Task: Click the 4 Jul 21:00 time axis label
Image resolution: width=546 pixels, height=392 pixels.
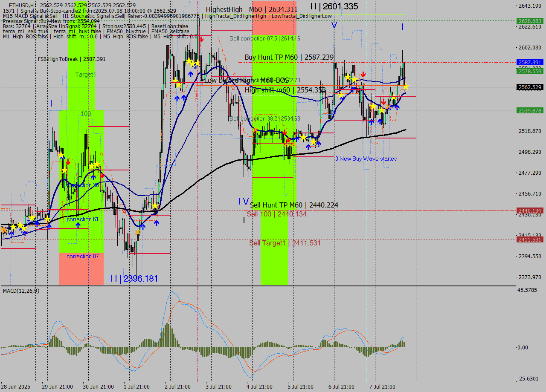Action: (x=259, y=387)
